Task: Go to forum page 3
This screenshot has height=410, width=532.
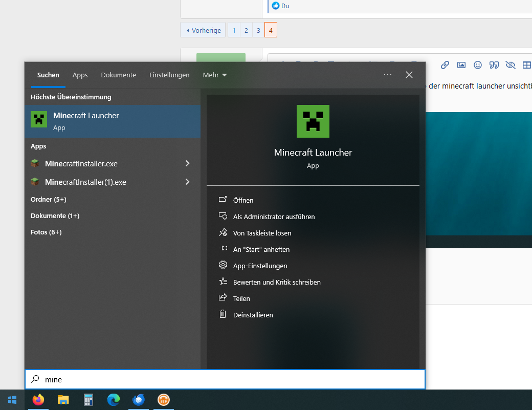Action: [258, 30]
